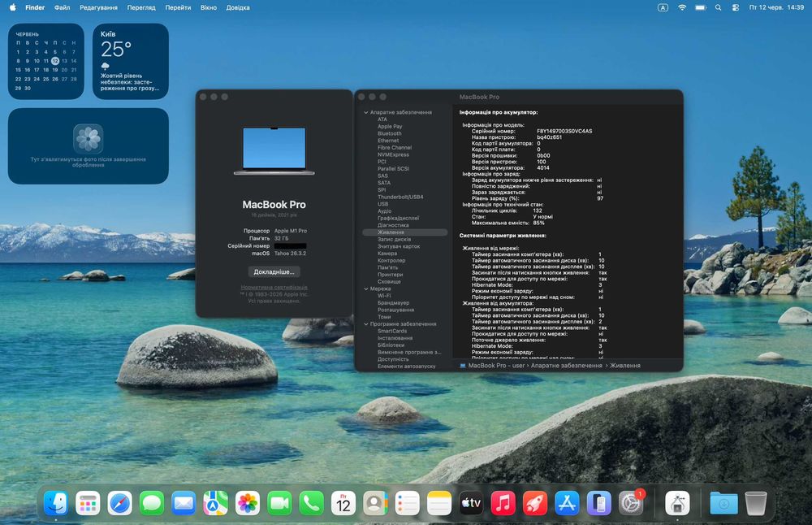Select Графіка/дисплеї in the sidebar

(x=398, y=218)
